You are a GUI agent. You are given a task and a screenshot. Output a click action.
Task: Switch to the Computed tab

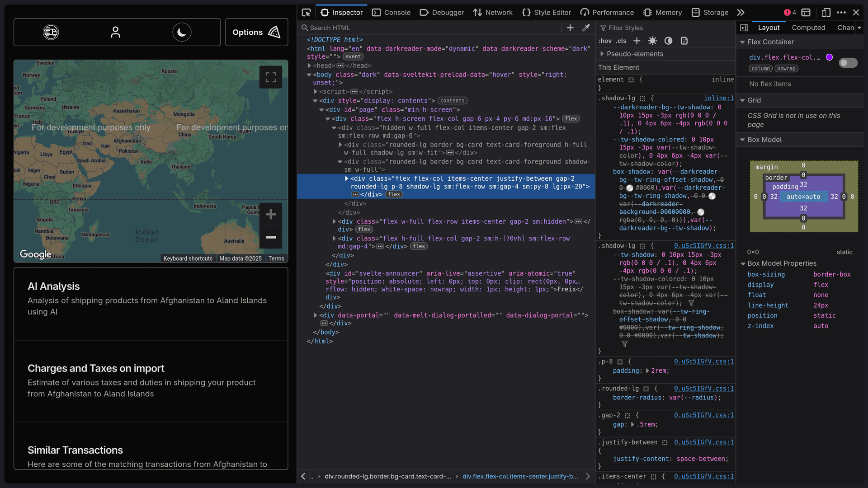coord(808,28)
